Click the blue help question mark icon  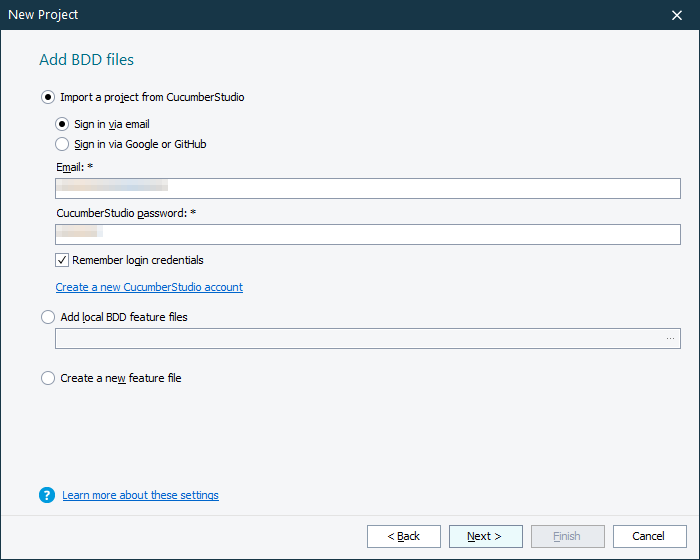click(47, 495)
